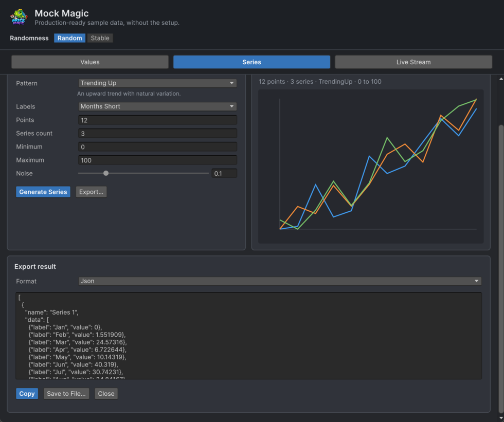
Task: Open the Pattern dropdown showing Trending Up
Action: coord(157,83)
